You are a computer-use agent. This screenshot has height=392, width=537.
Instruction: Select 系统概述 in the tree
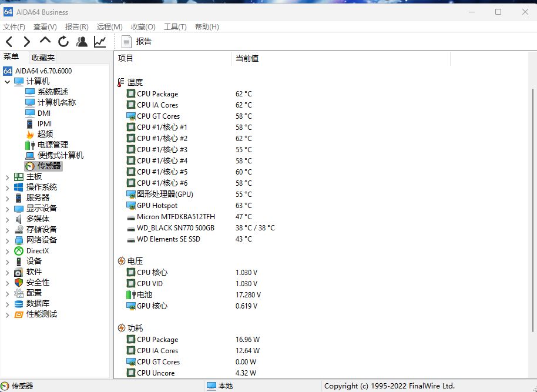[46, 92]
